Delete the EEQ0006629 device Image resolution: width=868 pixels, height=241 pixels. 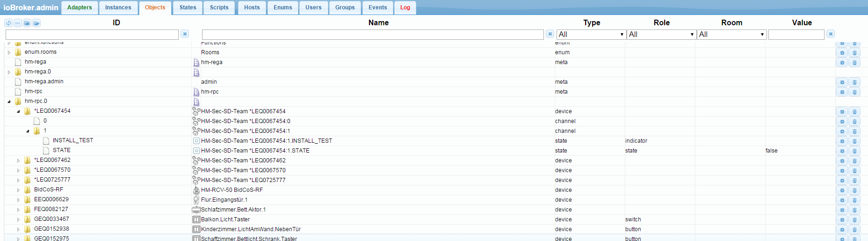pos(854,200)
